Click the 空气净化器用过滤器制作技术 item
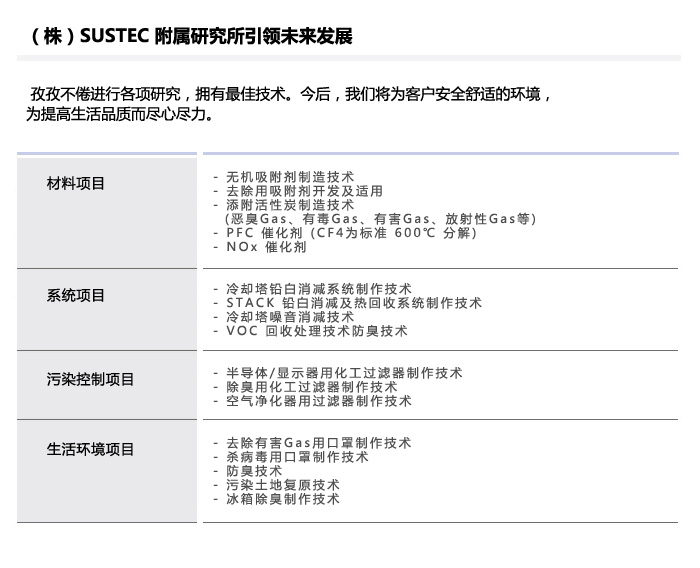Image resolution: width=700 pixels, height=568 pixels. click(318, 401)
